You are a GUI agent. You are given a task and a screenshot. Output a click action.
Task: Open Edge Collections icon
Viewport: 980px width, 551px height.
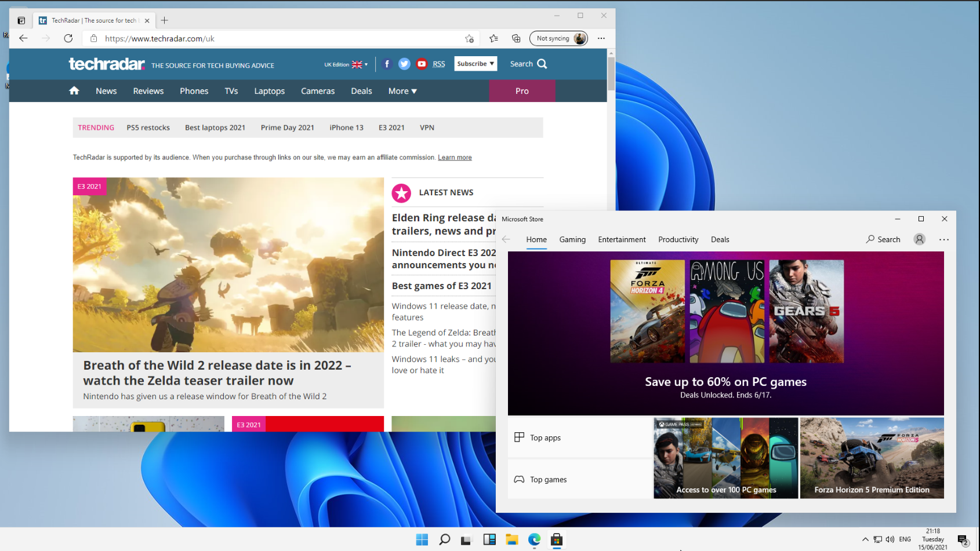[516, 38]
